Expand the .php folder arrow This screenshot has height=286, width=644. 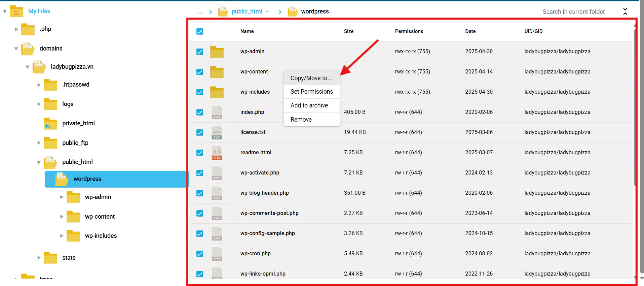click(16, 29)
